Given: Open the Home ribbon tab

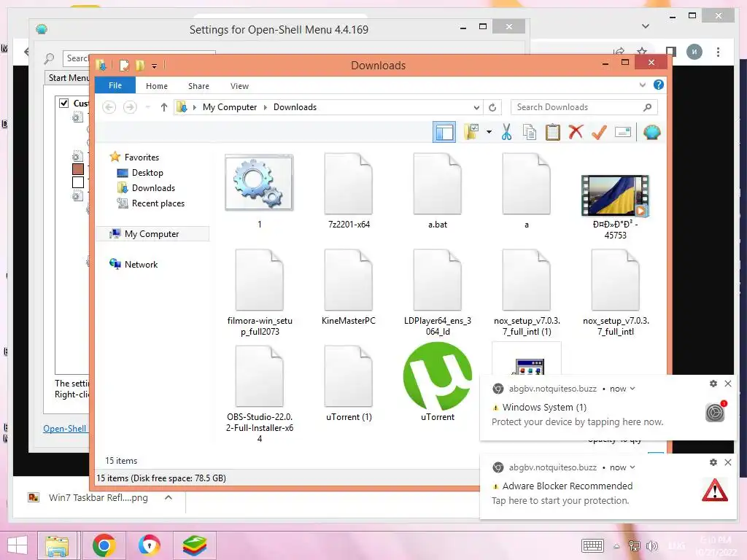Looking at the screenshot, I should coord(157,86).
